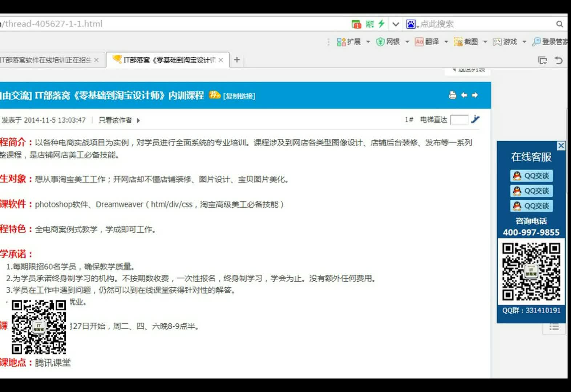Click the 腾讯课堂 location text
Screen dimensions: 571x392
[53, 363]
